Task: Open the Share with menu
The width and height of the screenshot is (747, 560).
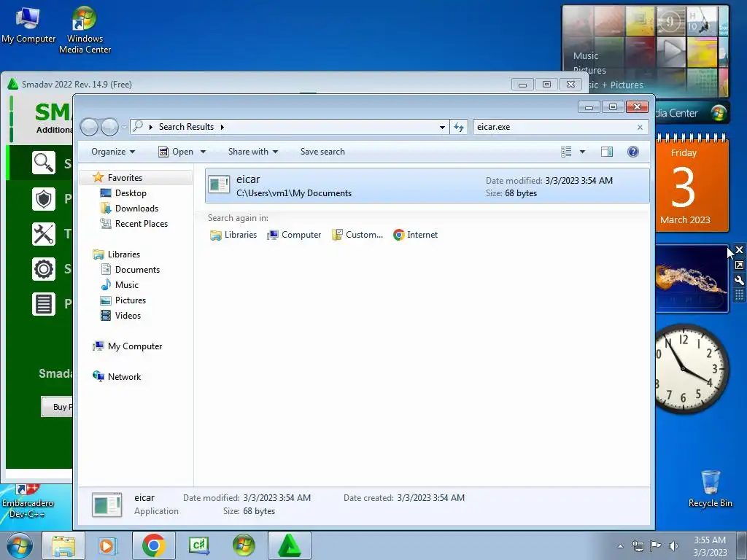Action: pos(252,152)
